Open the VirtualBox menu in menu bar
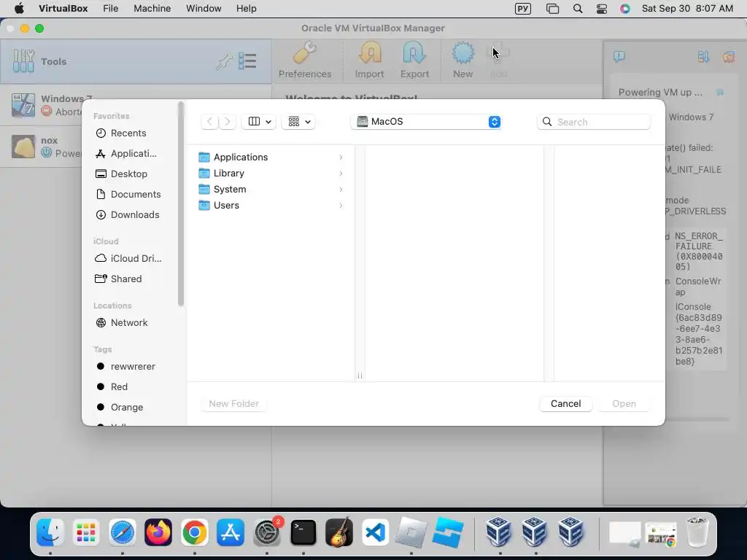The height and width of the screenshot is (560, 747). (x=63, y=9)
